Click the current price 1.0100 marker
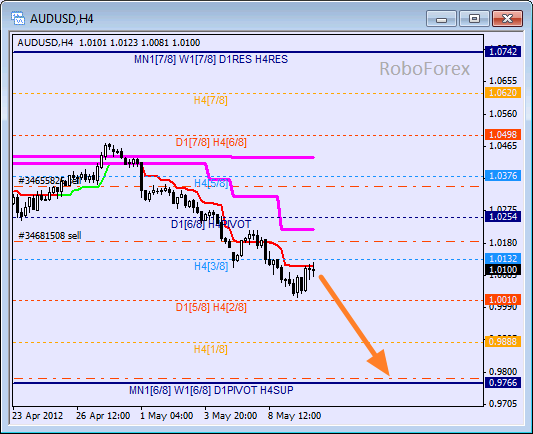Image resolution: width=533 pixels, height=434 pixels. click(503, 270)
